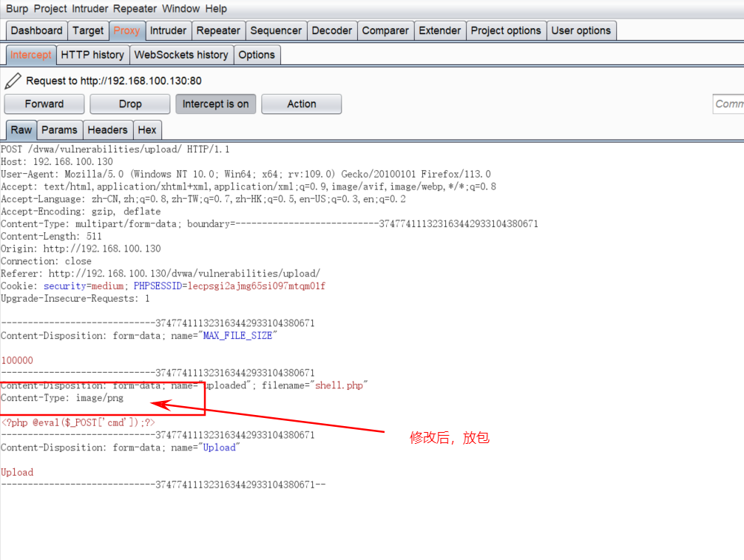Click the Host header line
The height and width of the screenshot is (560, 744).
tap(57, 162)
